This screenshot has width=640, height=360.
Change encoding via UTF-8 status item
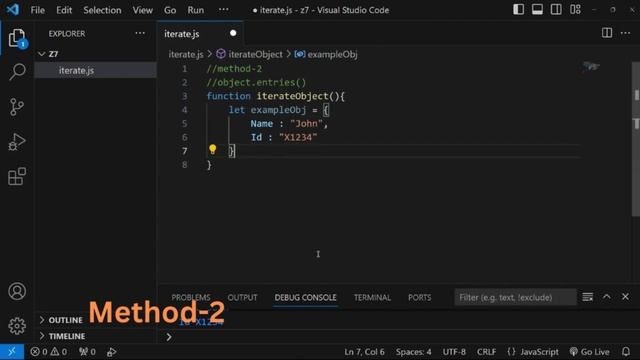click(x=454, y=352)
